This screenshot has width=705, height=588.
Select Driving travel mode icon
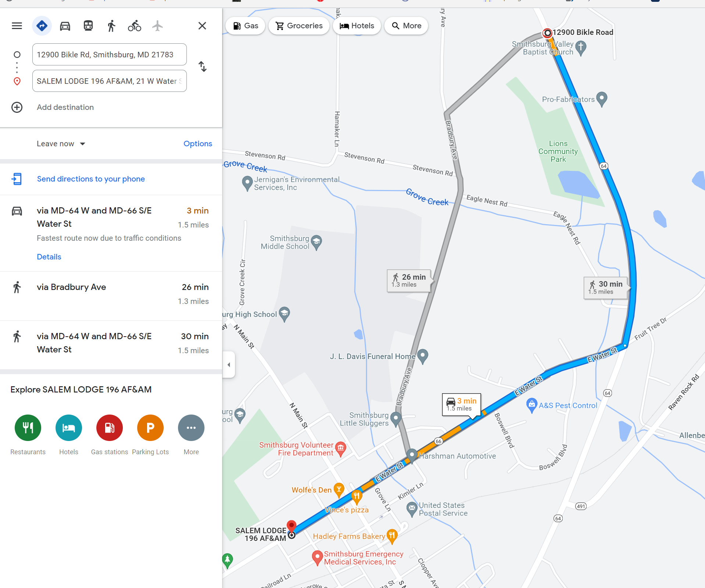[x=65, y=26]
